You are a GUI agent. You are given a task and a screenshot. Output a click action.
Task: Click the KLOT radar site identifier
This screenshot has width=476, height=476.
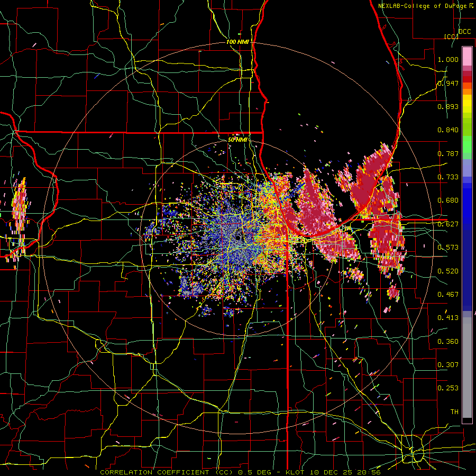pos(295,472)
